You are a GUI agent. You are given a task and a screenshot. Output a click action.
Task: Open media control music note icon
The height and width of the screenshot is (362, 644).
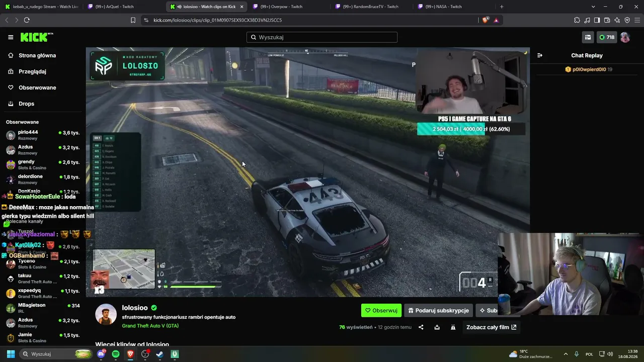coord(587,20)
